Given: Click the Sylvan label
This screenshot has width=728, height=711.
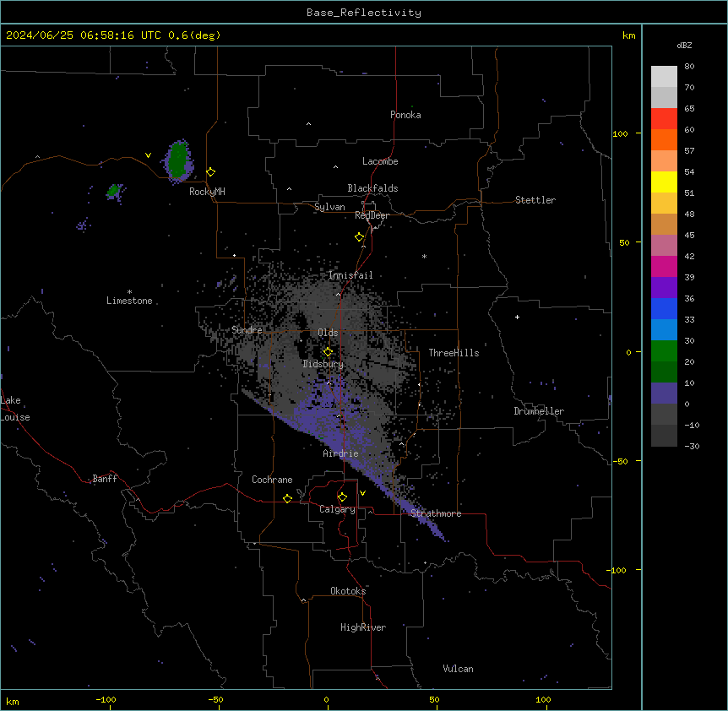Looking at the screenshot, I should [329, 207].
